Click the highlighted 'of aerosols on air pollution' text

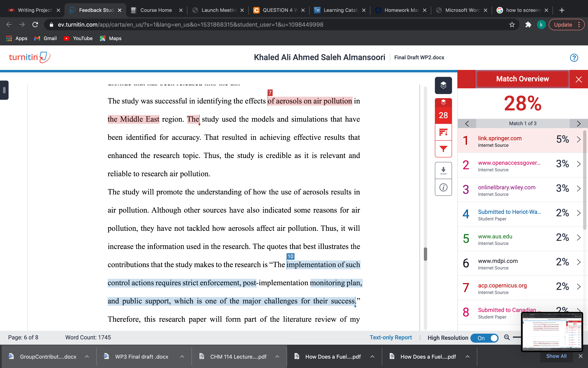click(310, 101)
